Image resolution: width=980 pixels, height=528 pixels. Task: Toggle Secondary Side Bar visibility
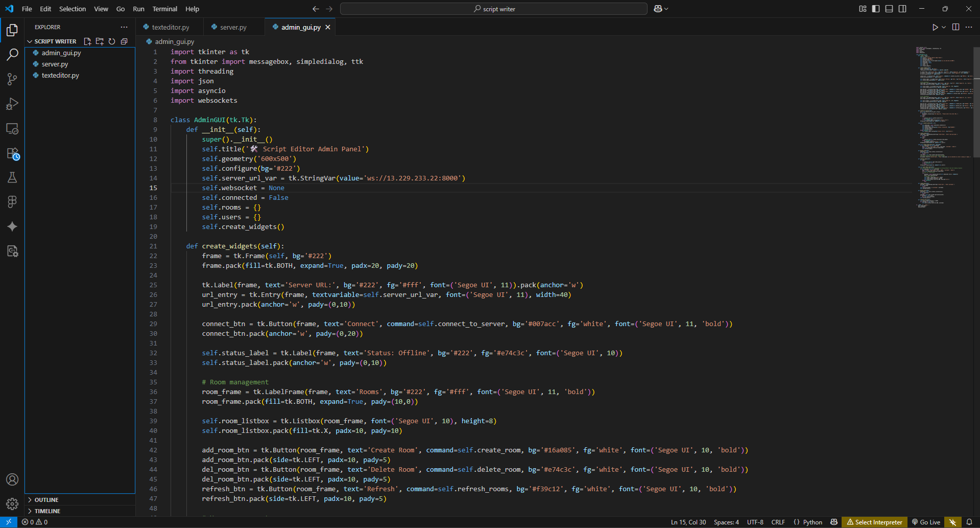click(x=902, y=9)
